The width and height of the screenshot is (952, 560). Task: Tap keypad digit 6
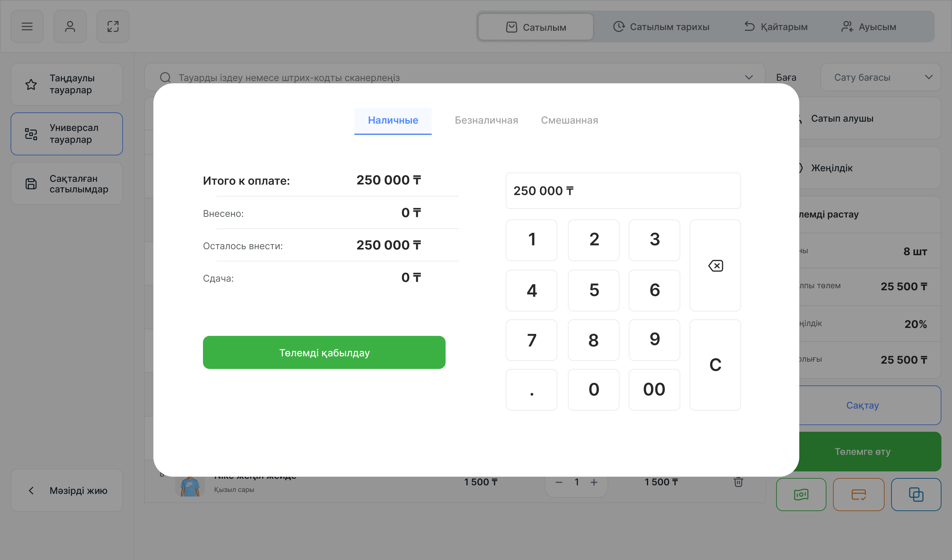pos(654,291)
